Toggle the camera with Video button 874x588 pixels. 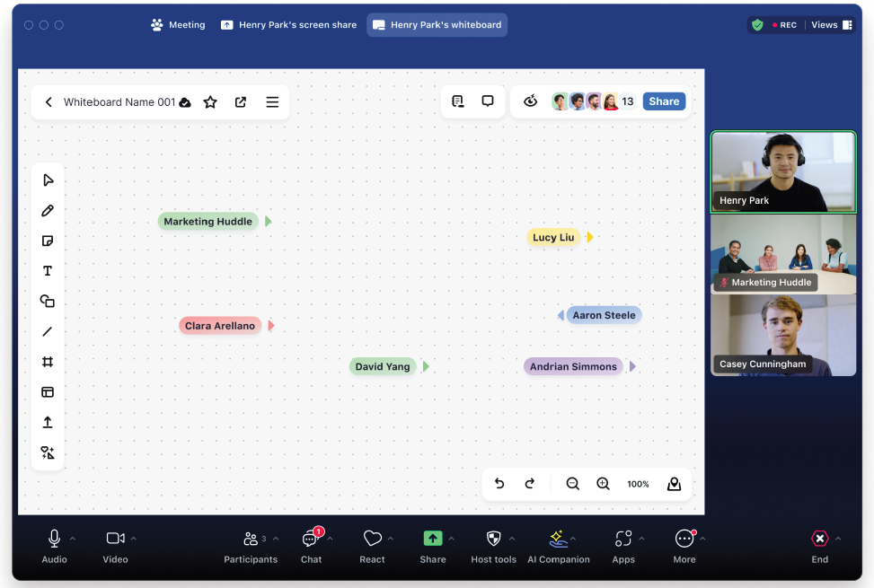(115, 544)
